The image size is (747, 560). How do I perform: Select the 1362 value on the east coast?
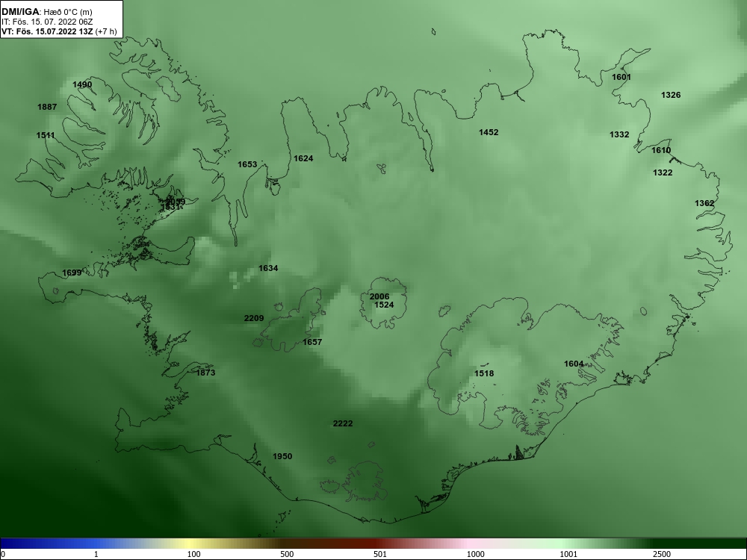[704, 203]
